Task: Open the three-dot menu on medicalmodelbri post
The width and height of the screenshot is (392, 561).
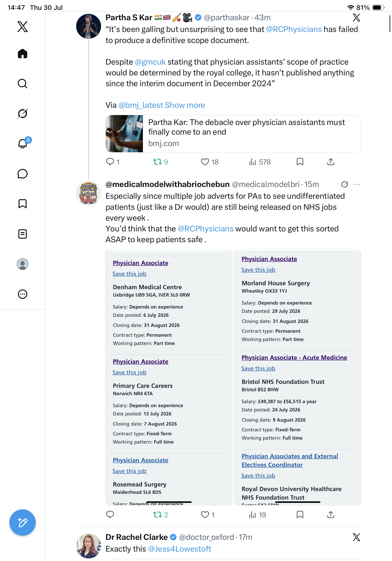Action: tap(357, 184)
